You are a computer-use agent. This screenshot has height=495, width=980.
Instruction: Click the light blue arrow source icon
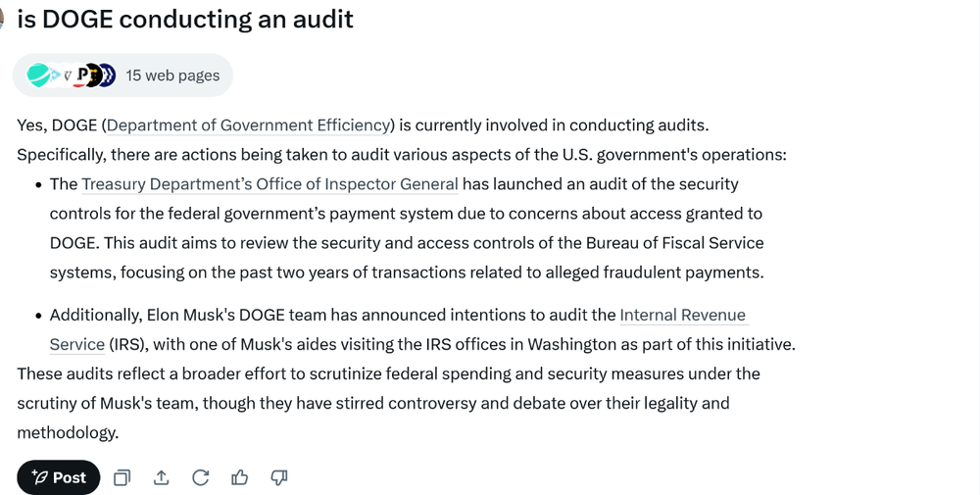coord(55,75)
